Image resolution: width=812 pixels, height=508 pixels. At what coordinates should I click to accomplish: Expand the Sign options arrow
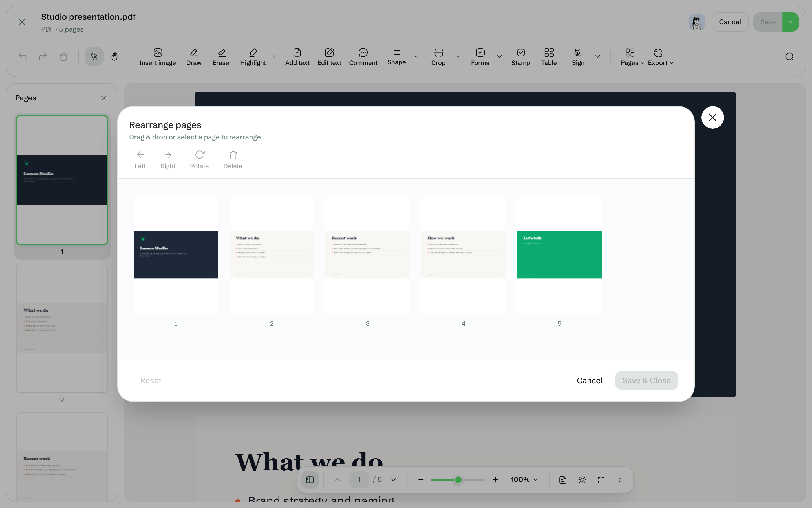598,56
